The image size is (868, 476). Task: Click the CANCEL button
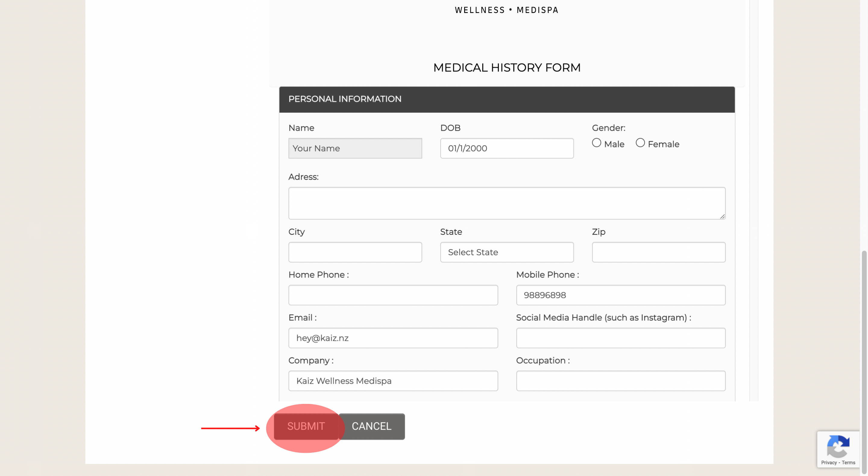372,427
